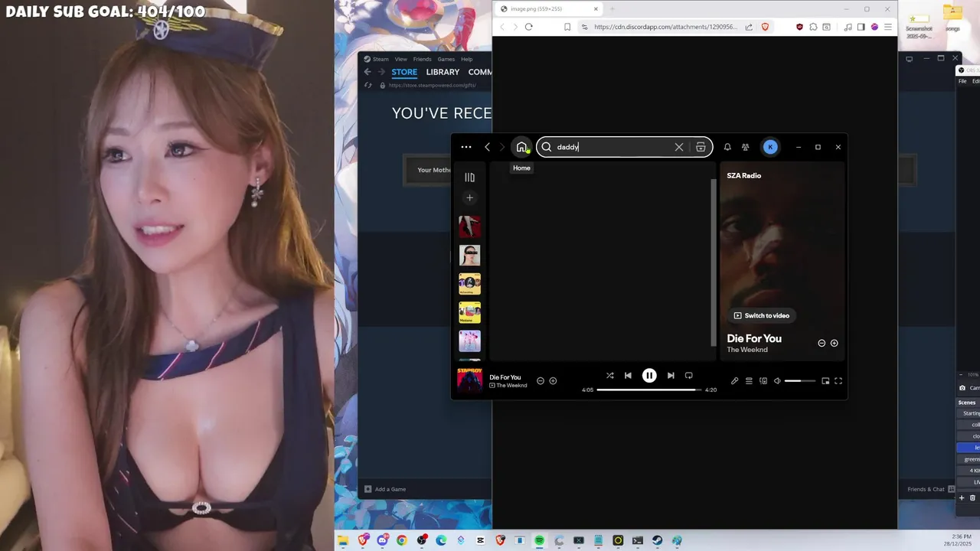Open second sidebar playlist with face cover
Screen dimensions: 980x551
(469, 255)
